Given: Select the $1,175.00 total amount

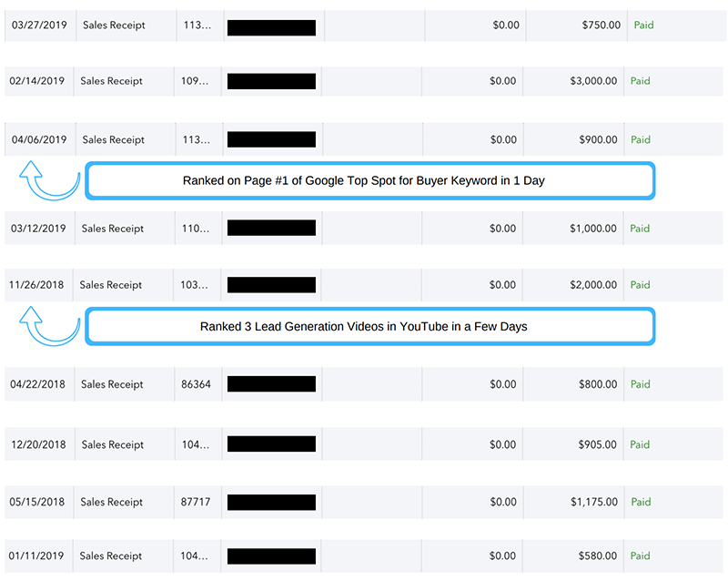Looking at the screenshot, I should pos(594,502).
